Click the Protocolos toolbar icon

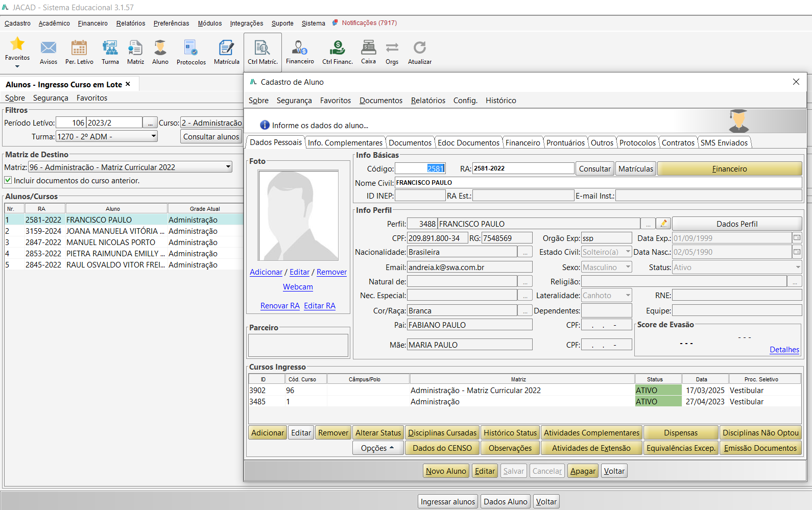coord(191,48)
